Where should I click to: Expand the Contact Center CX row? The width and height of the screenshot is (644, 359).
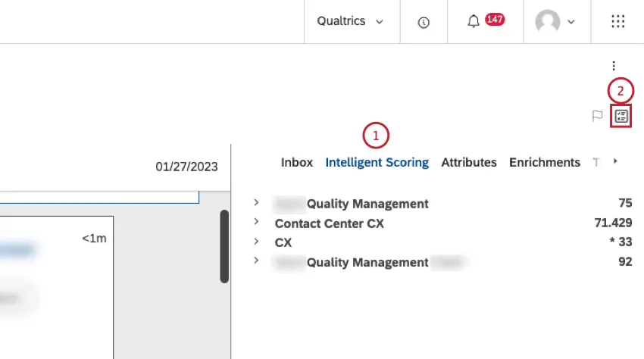coord(257,223)
